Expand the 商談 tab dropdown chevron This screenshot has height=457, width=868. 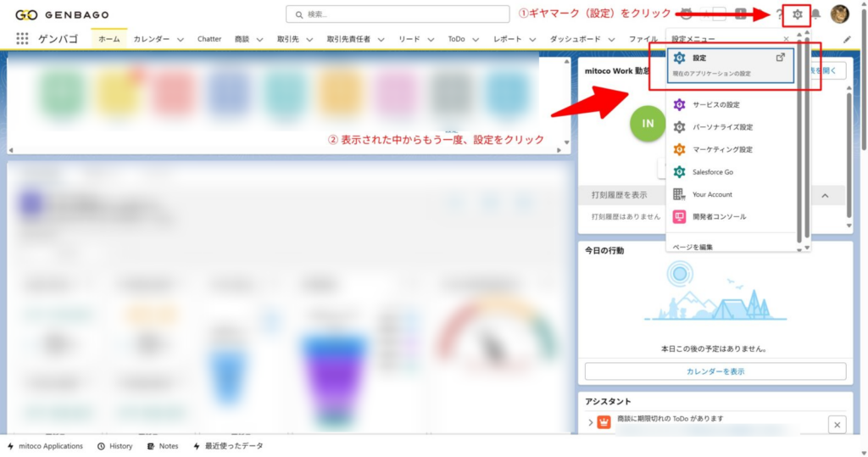click(x=259, y=40)
